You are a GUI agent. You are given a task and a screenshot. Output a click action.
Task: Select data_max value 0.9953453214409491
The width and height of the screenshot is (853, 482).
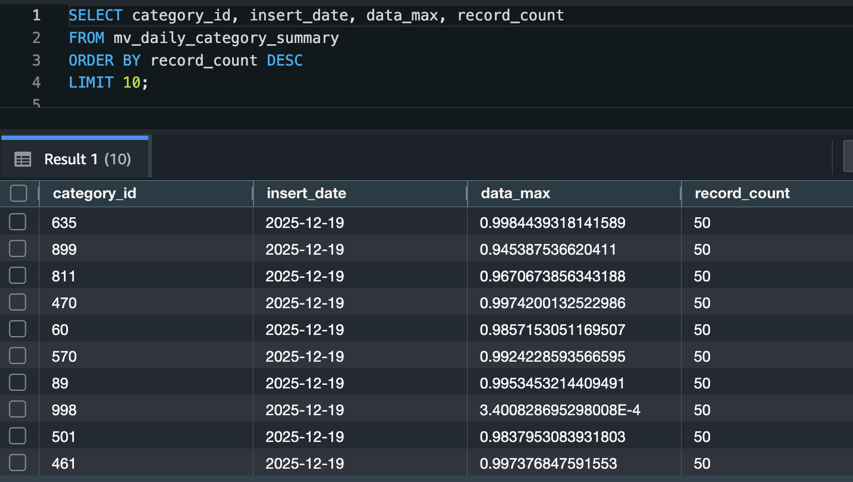pyautogui.click(x=552, y=382)
